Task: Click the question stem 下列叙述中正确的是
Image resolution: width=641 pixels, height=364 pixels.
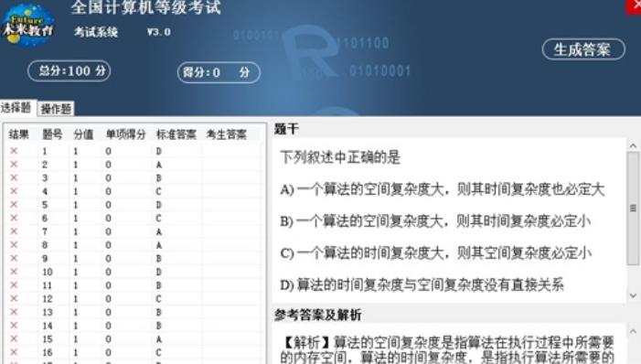Action: tap(340, 157)
